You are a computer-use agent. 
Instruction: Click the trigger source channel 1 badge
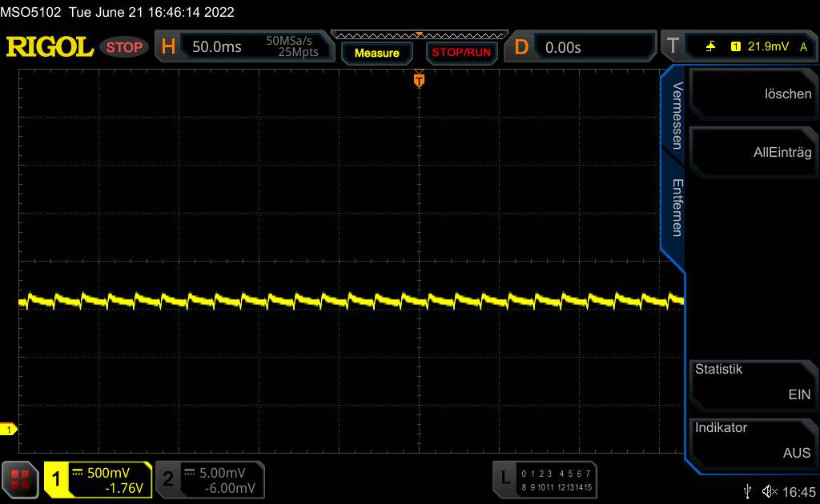pos(735,46)
